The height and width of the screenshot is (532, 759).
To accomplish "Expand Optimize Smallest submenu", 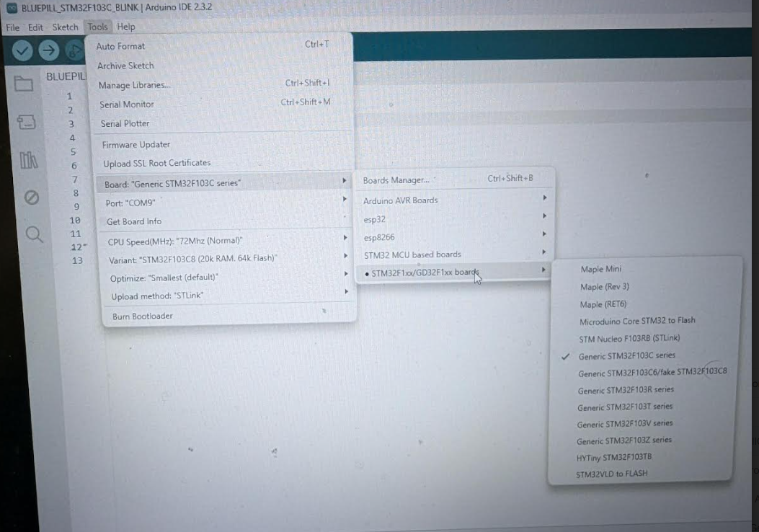I will tap(228, 278).
